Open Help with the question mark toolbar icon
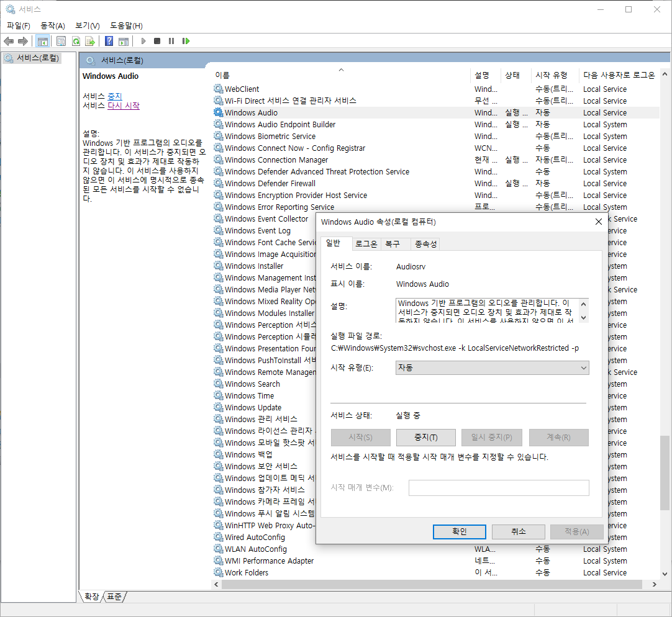This screenshot has width=672, height=617. [x=109, y=41]
